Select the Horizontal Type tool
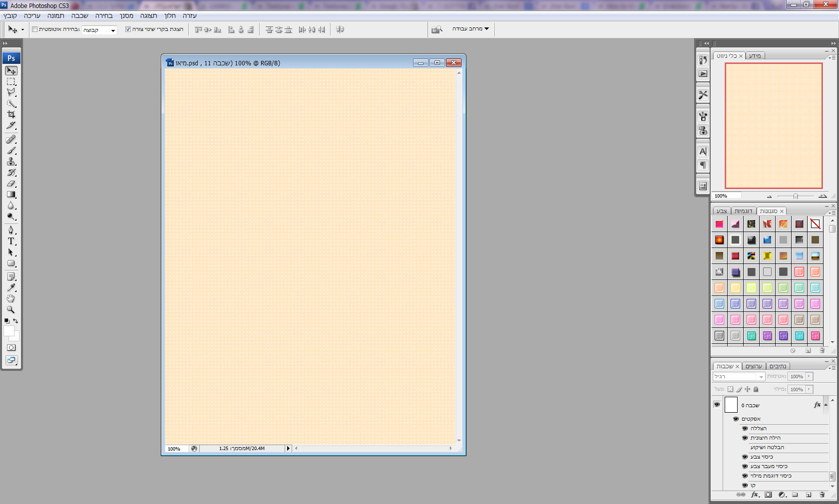The width and height of the screenshot is (839, 504). 11,241
